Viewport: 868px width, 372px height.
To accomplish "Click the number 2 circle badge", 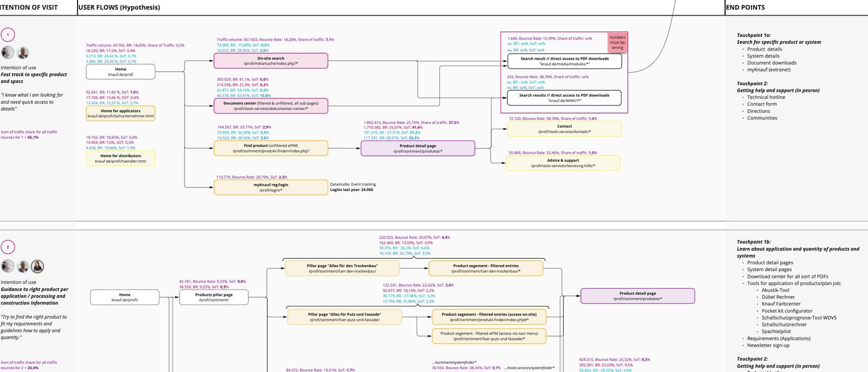I will pos(8,247).
